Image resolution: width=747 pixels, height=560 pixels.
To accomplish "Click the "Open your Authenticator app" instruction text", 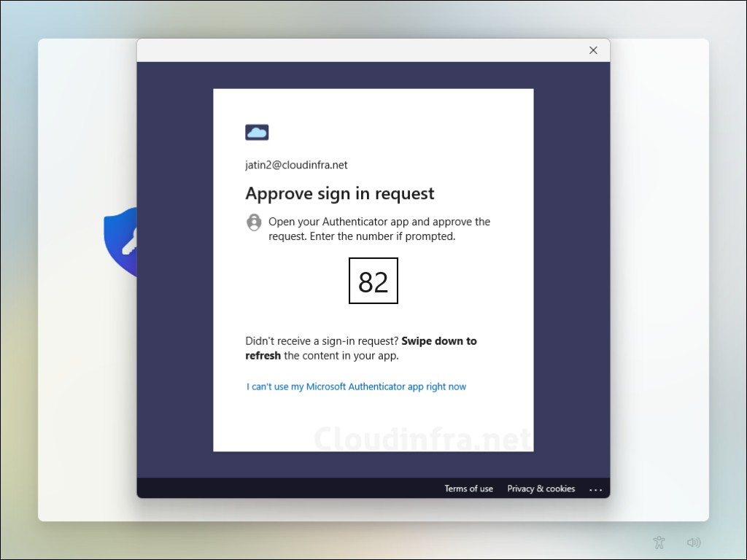I will 379,228.
